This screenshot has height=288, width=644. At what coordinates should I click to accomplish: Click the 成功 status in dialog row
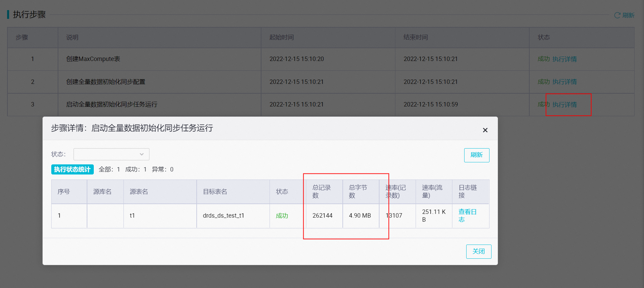pos(282,216)
